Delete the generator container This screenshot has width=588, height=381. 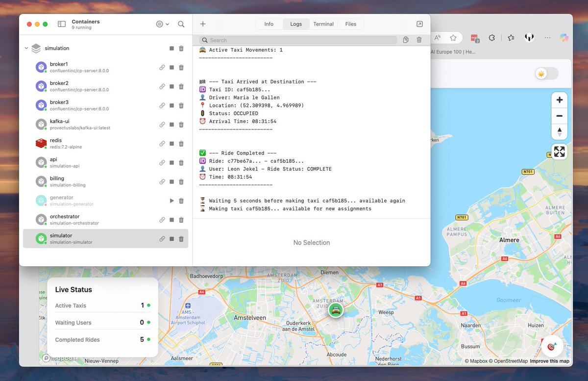181,201
